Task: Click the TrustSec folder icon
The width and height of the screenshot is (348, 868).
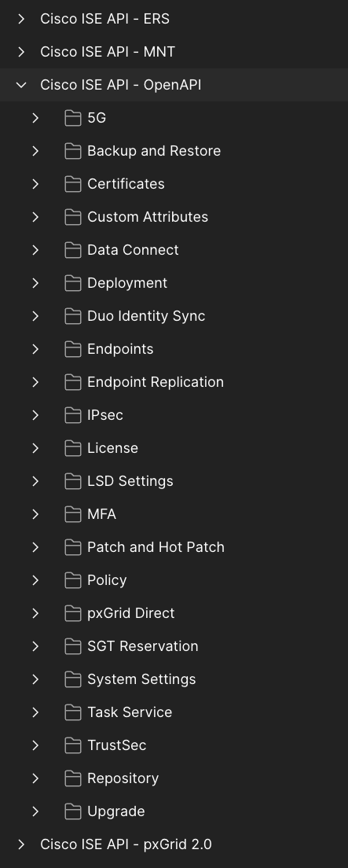Action: pyautogui.click(x=73, y=745)
